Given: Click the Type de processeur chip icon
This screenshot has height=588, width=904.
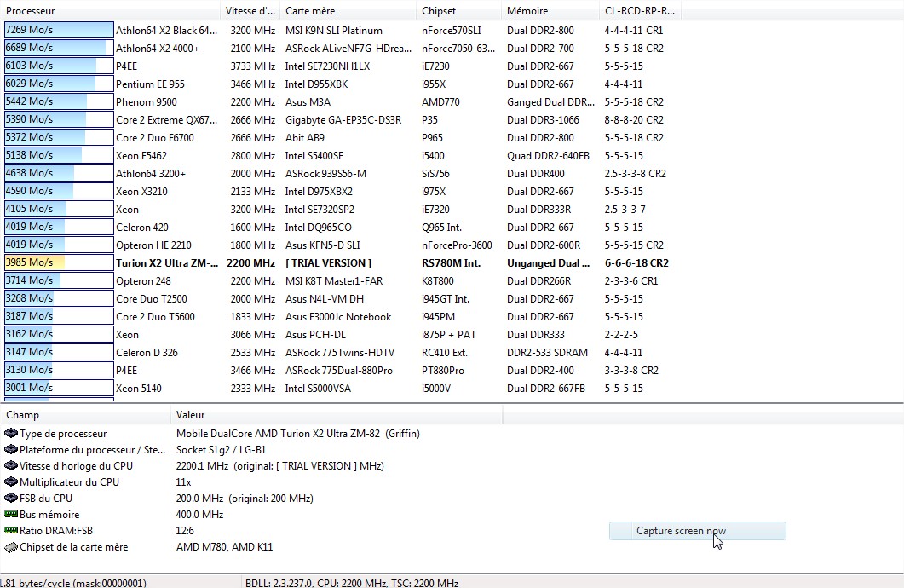Looking at the screenshot, I should coord(10,433).
